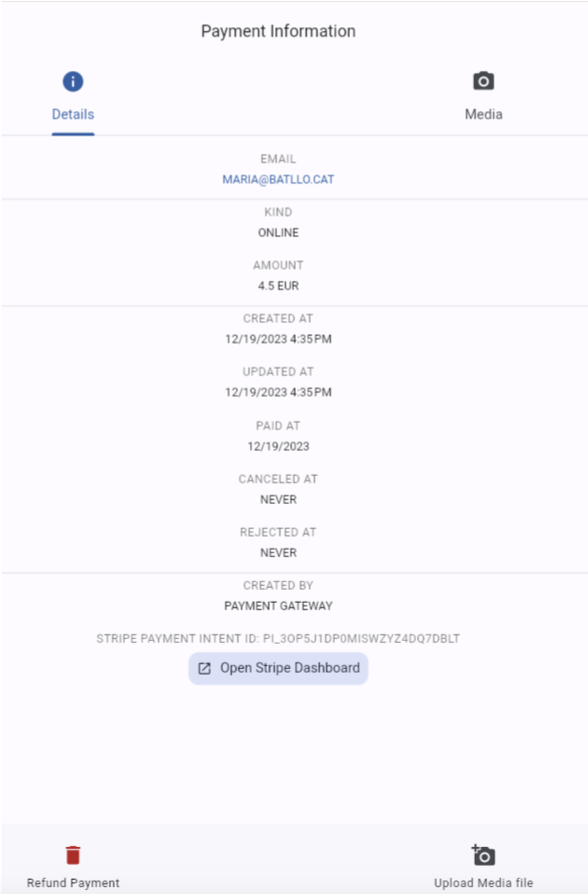Click the Created At timestamp value
The width and height of the screenshot is (588, 894).
click(x=278, y=339)
